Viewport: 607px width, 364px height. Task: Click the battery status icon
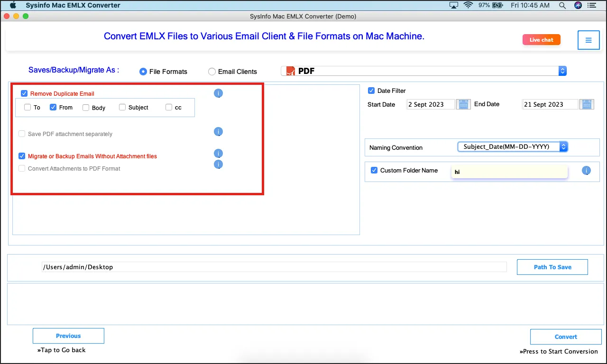pos(497,5)
